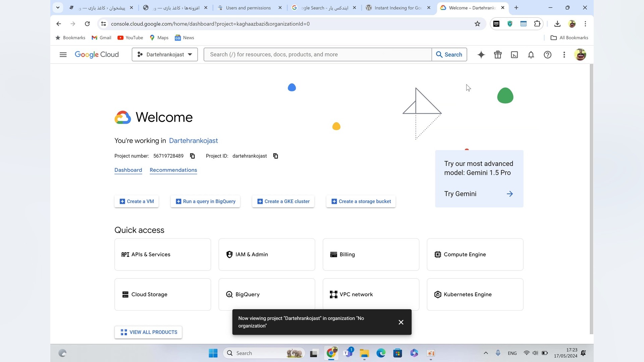Open the console settings three-dot menu
The width and height of the screenshot is (644, 362).
564,55
